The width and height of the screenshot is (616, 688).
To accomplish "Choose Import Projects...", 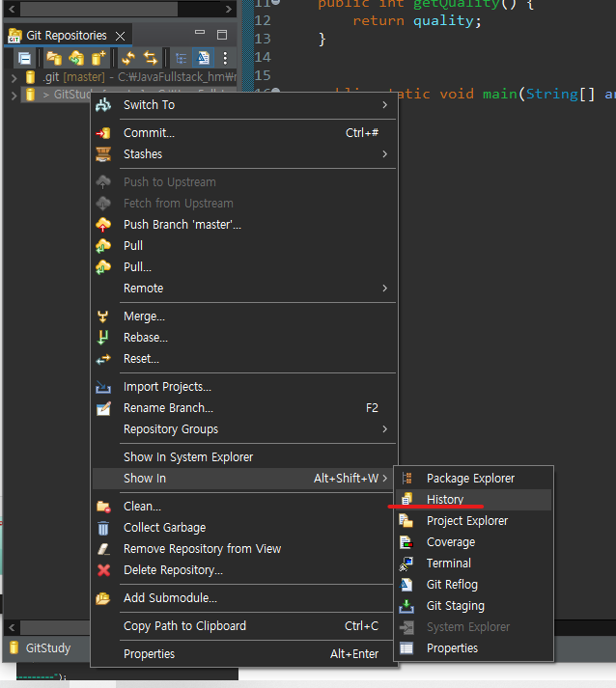I will [244, 387].
